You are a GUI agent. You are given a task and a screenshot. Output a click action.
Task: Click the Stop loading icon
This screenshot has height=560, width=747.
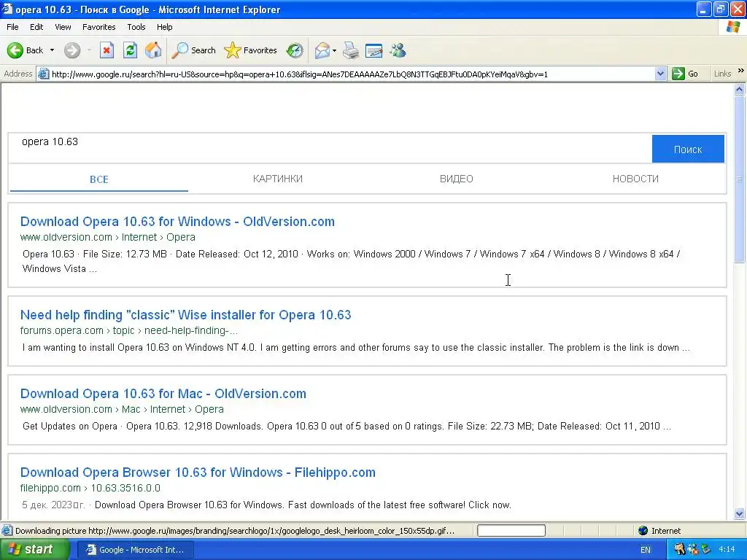107,50
